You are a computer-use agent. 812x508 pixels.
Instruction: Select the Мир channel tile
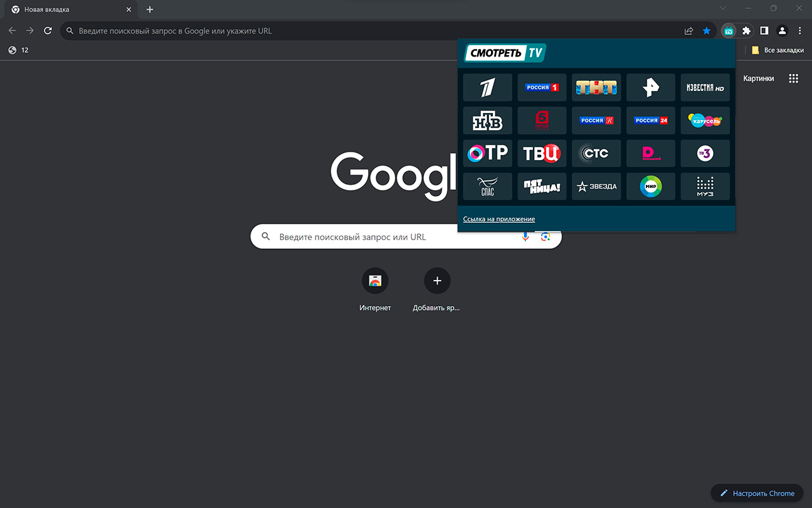pos(651,187)
